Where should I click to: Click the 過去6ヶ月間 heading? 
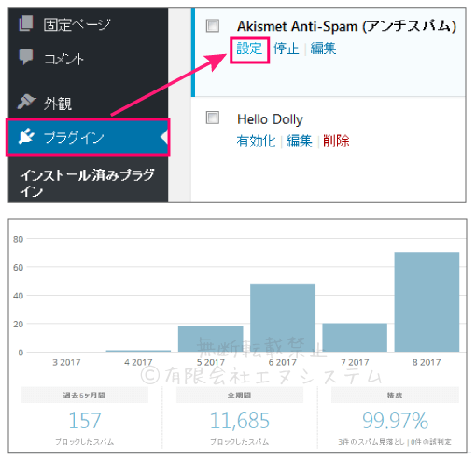(x=84, y=396)
